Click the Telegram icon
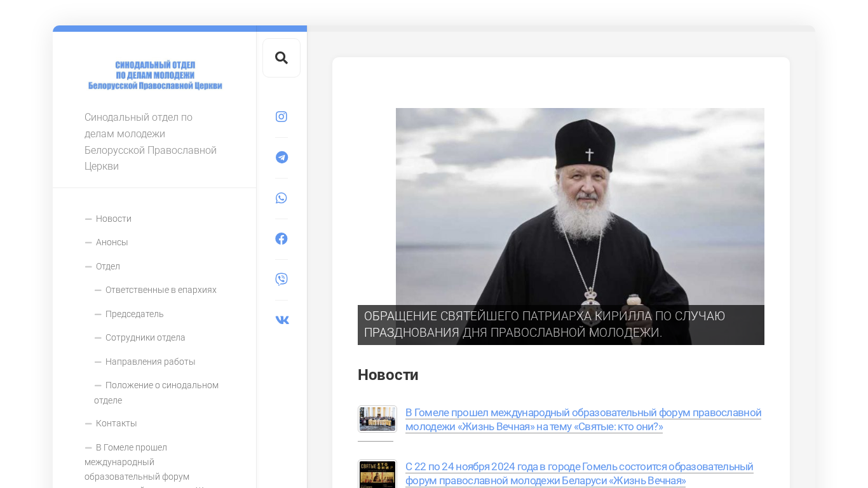The width and height of the screenshot is (868, 488). tap(281, 158)
